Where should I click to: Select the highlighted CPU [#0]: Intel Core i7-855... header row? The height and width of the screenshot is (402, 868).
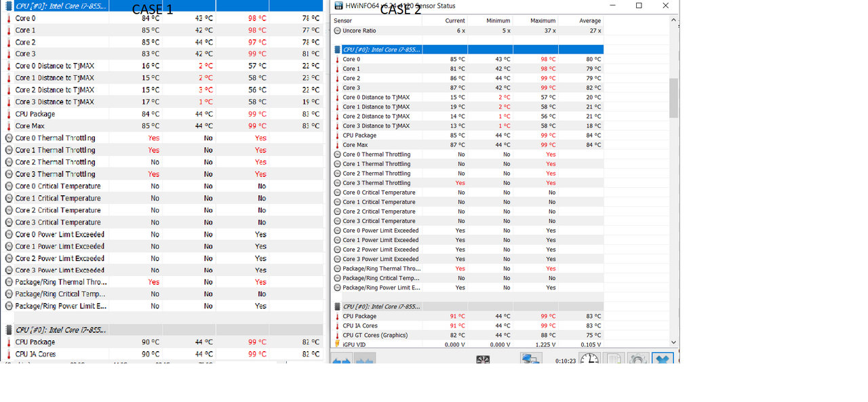click(x=467, y=49)
